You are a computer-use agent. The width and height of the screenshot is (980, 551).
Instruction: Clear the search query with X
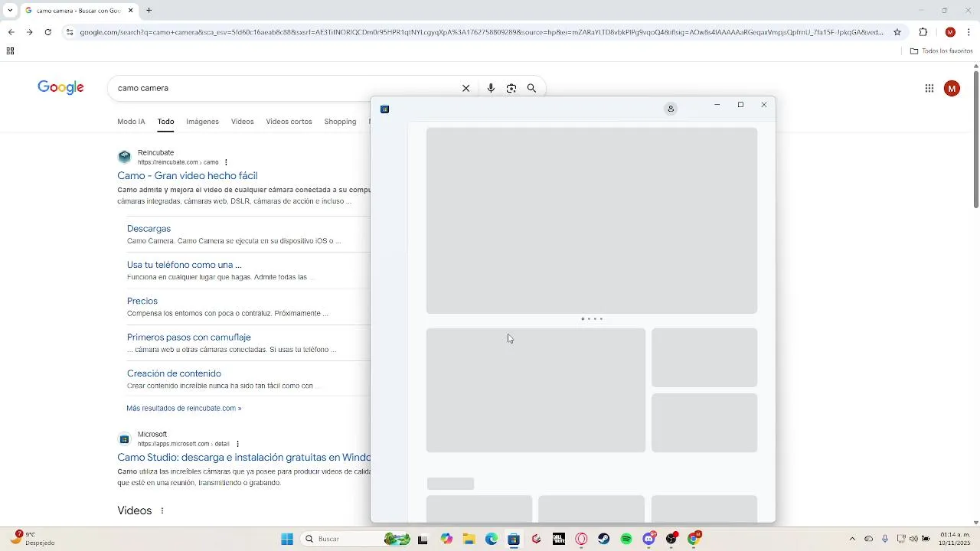465,88
